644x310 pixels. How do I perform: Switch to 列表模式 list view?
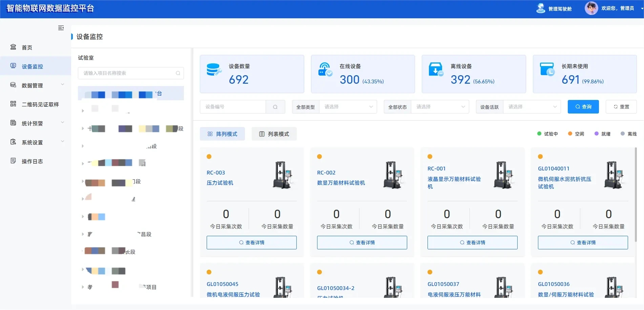click(274, 134)
